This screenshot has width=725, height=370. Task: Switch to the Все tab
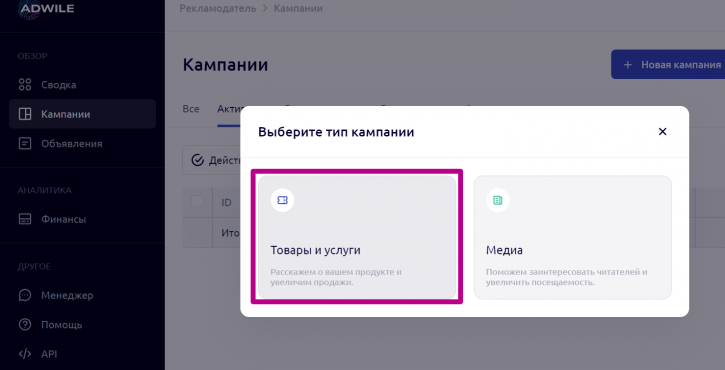click(191, 109)
